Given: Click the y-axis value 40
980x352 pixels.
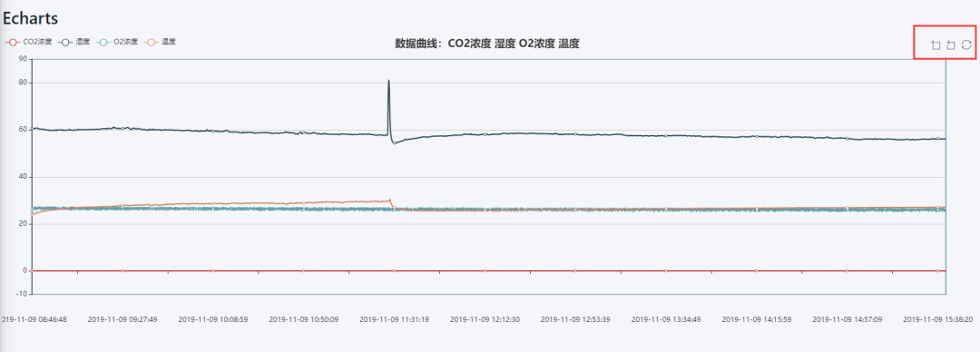Looking at the screenshot, I should point(23,177).
